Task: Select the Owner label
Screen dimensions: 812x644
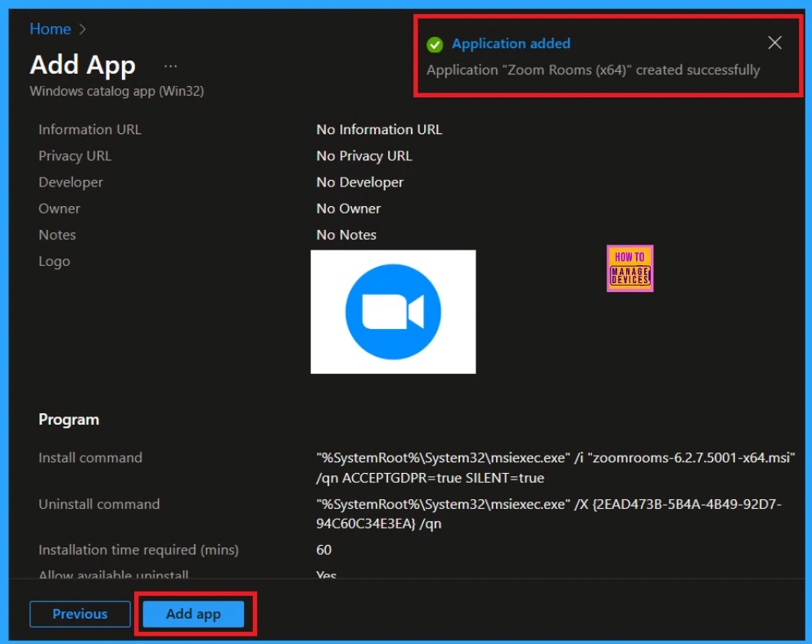Action: (59, 209)
